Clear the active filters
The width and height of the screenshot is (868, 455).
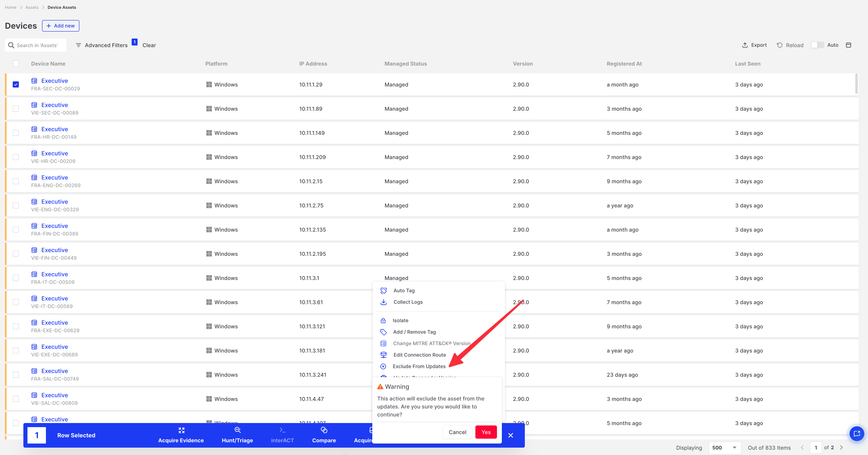pyautogui.click(x=149, y=45)
